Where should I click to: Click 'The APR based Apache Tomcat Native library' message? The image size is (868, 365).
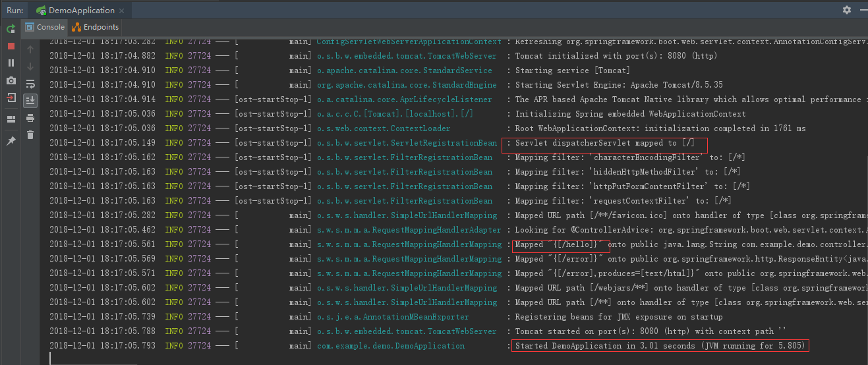click(x=691, y=99)
